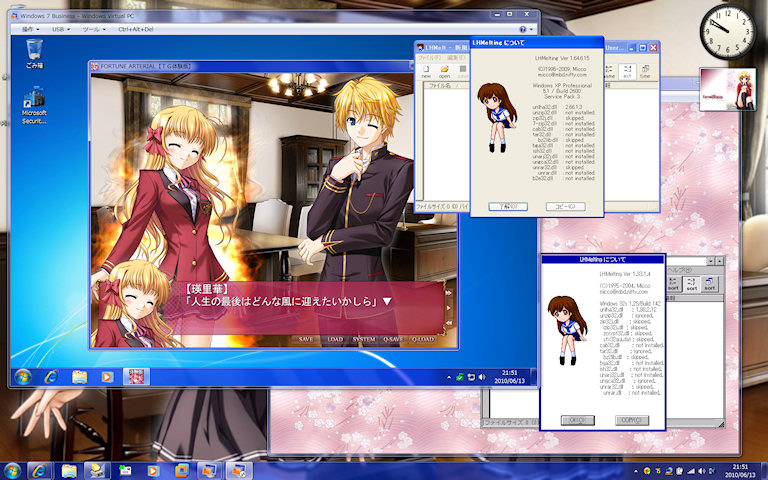Open the Recycle Bin (ごみ箱) desktop icon

tap(34, 53)
